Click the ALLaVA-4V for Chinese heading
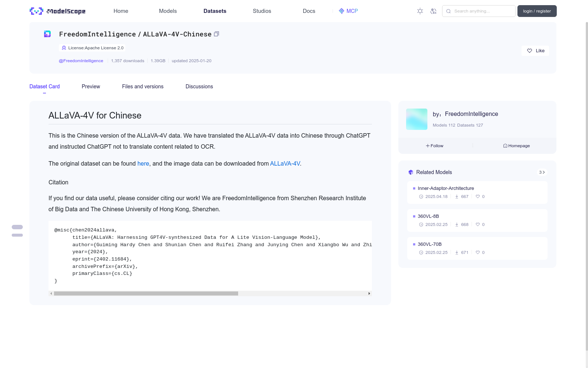The width and height of the screenshot is (588, 368). click(x=95, y=116)
